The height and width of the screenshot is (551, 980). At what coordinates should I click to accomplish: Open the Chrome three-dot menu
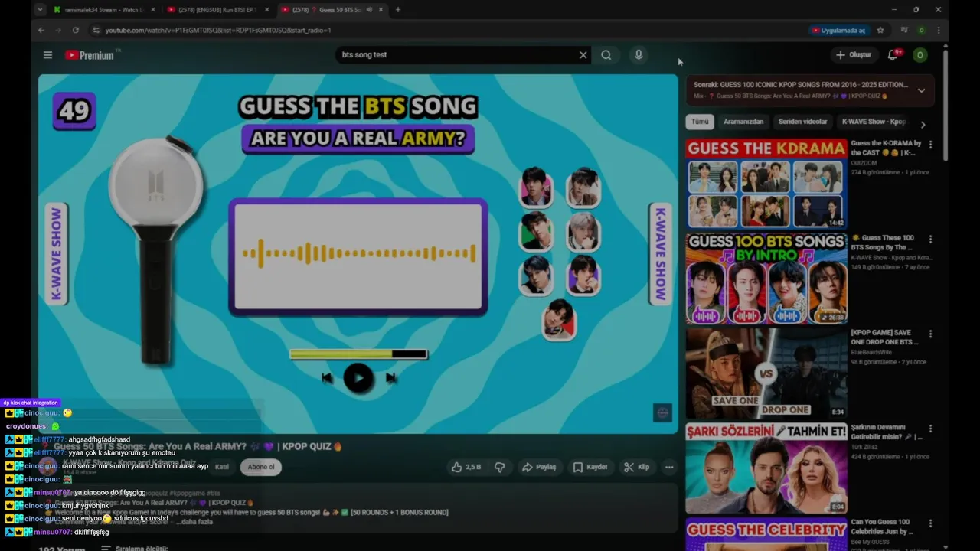939,30
